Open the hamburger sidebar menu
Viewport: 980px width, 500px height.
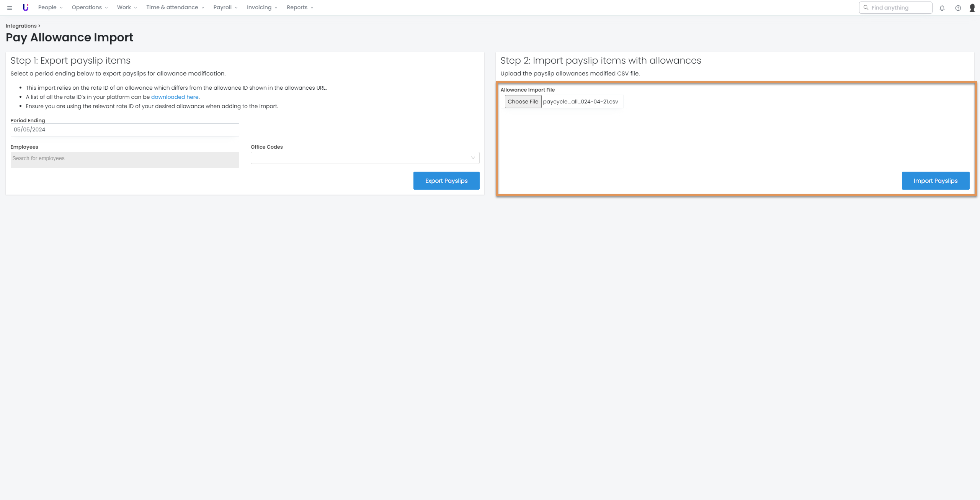click(x=10, y=8)
